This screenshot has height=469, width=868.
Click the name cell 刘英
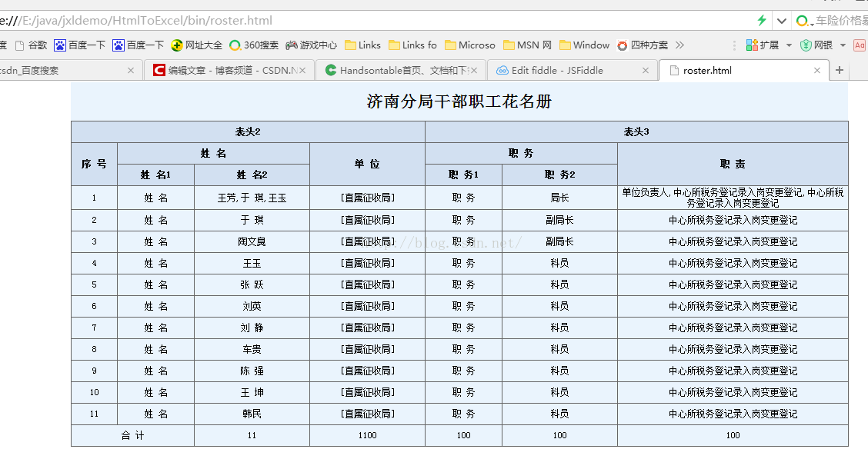click(x=252, y=307)
